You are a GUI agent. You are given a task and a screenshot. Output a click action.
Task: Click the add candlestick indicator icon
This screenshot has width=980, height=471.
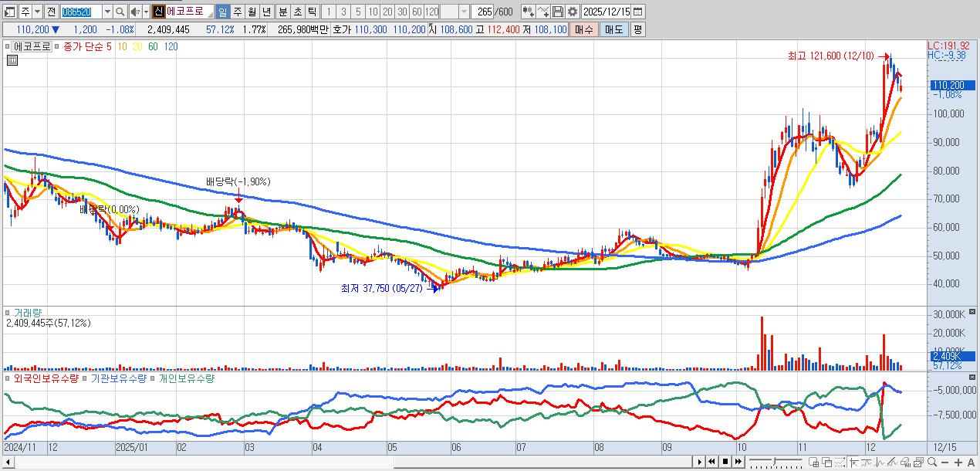click(x=529, y=12)
